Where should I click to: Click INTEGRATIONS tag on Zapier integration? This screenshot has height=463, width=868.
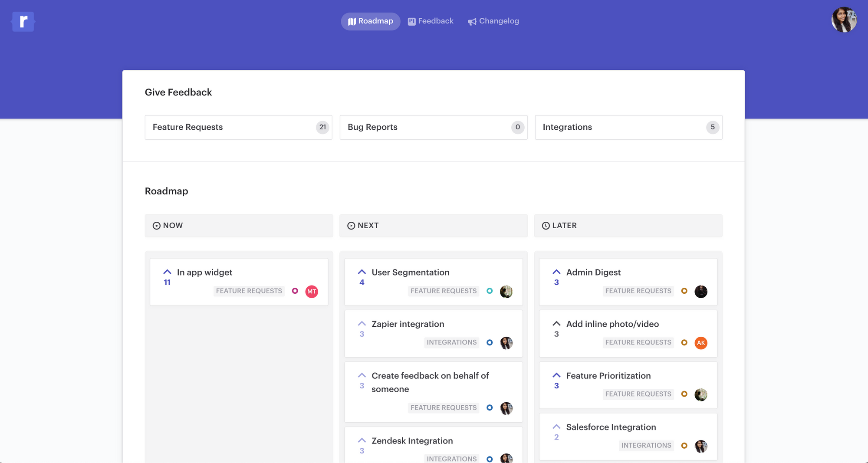452,342
